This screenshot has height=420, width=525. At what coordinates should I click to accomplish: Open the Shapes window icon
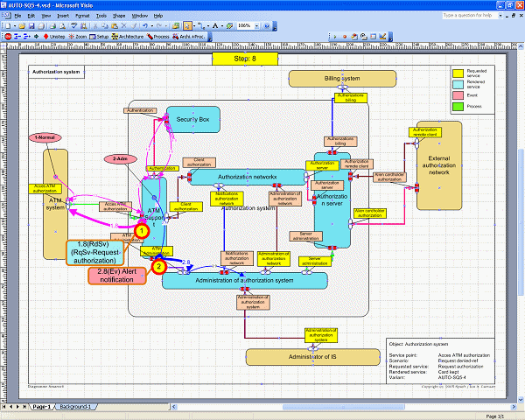click(176, 26)
